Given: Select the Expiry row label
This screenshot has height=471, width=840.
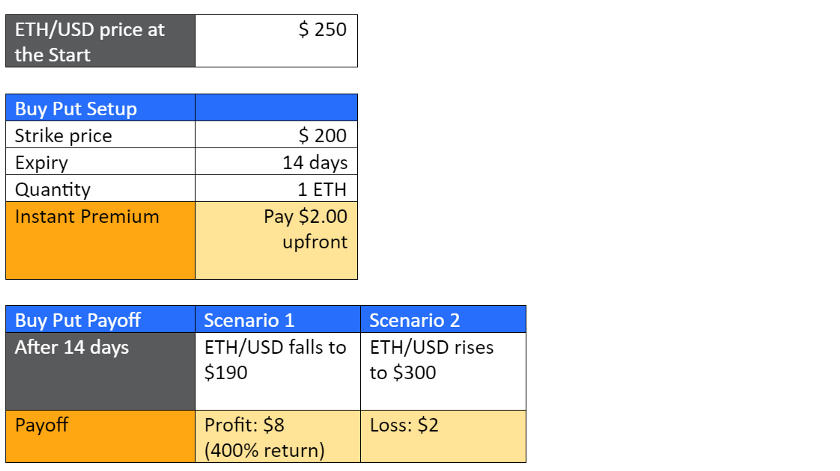Looking at the screenshot, I should click(100, 162).
